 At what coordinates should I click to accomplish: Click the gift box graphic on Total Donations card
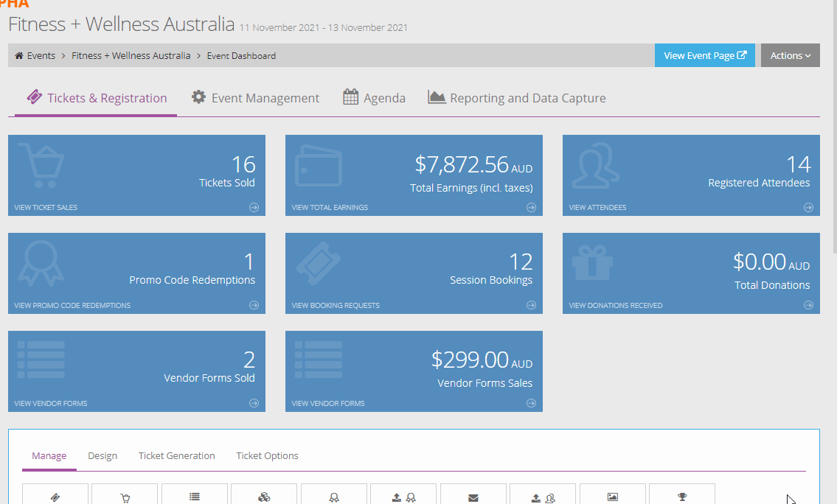(592, 262)
